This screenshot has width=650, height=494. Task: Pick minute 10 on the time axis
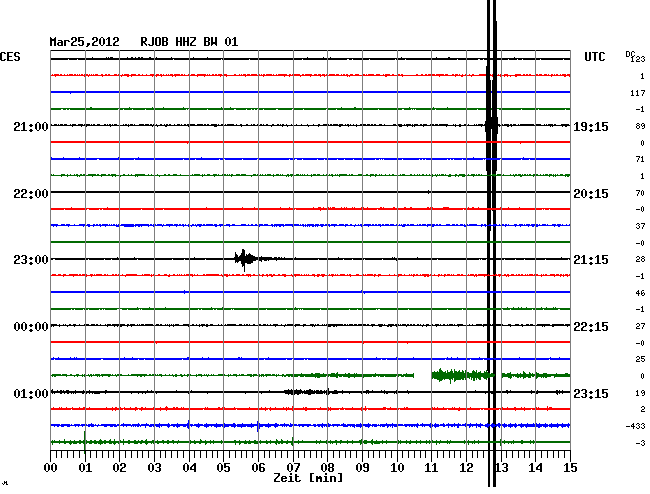click(x=397, y=468)
